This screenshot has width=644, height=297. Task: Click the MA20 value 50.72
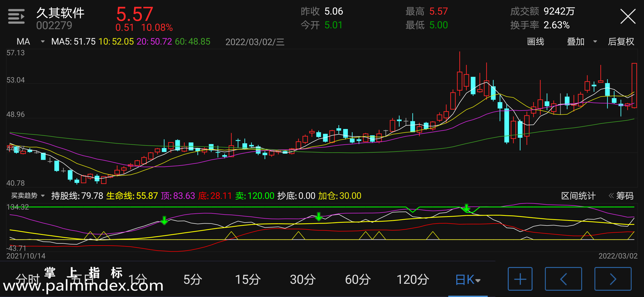(x=161, y=42)
